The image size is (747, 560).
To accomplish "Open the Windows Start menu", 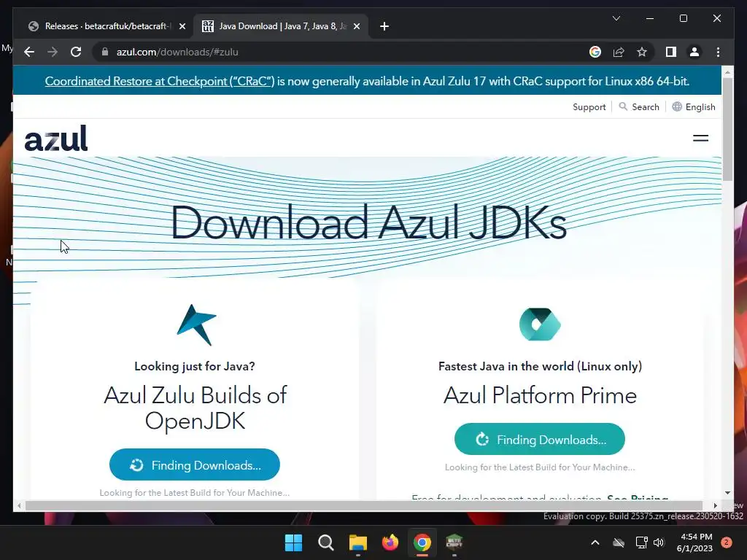I will click(293, 542).
